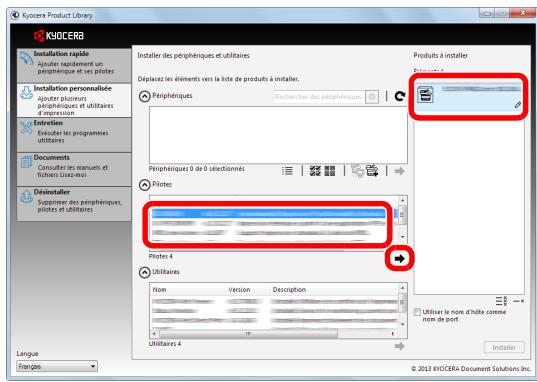537x382 pixels.
Task: Click the Utilitaires table vertical scrollbar down arrow
Action: pos(403,324)
